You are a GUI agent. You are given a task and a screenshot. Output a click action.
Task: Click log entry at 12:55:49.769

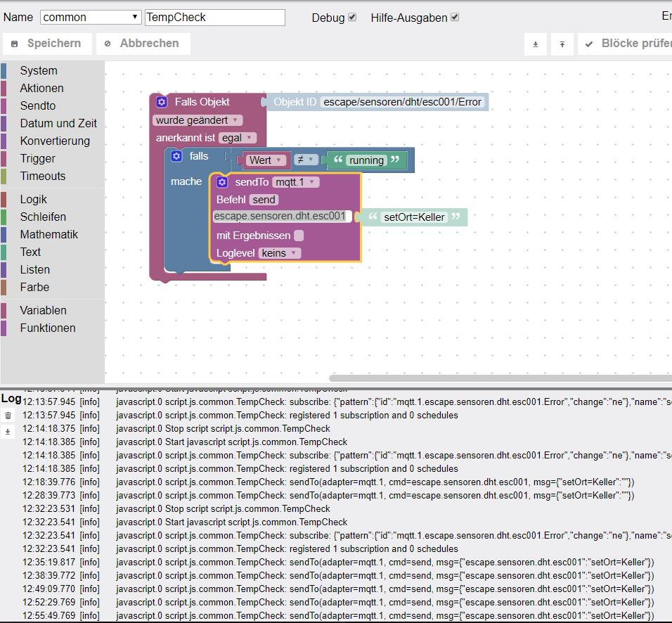[x=347, y=615]
